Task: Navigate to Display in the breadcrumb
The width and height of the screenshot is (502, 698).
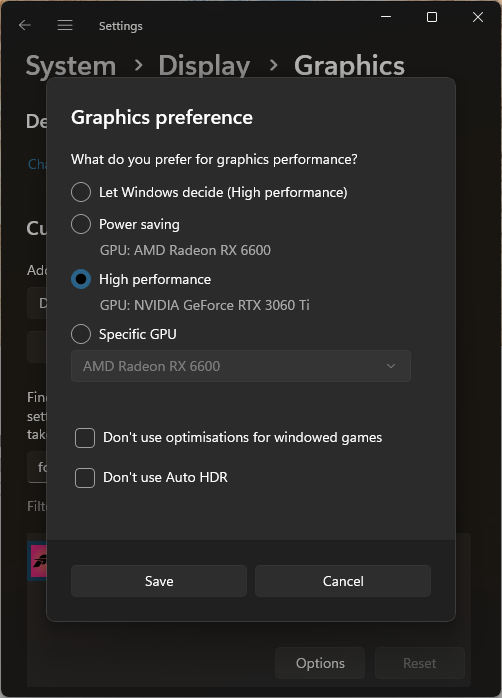Action: (204, 66)
